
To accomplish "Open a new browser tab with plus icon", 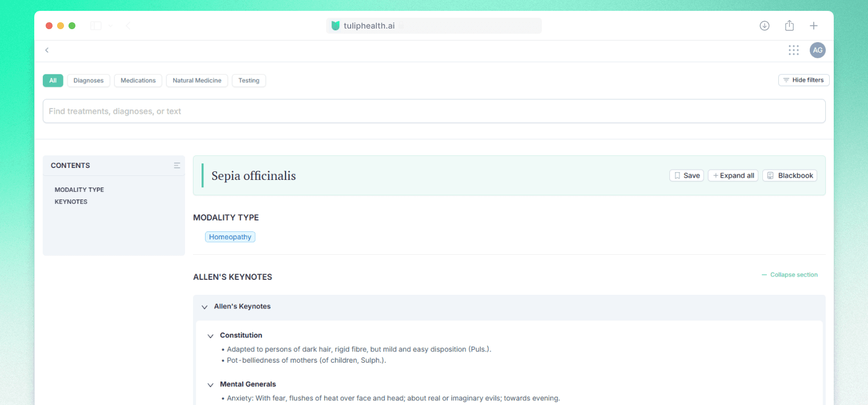I will click(x=814, y=26).
